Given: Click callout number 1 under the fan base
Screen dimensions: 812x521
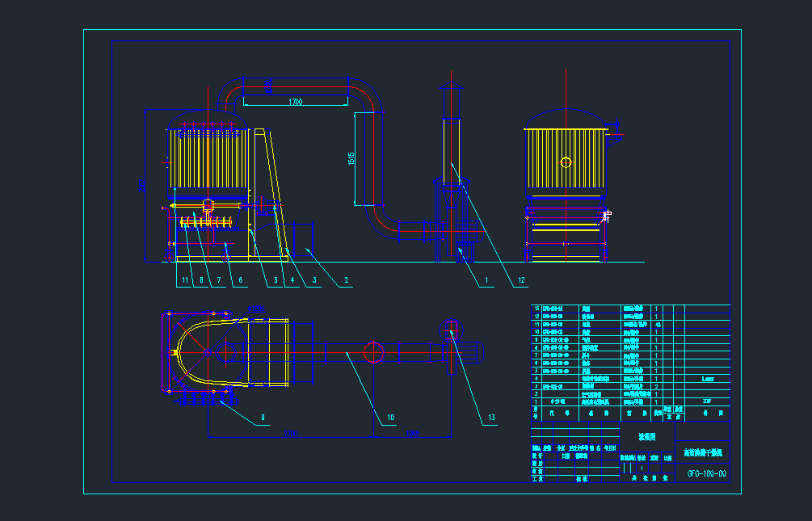Looking at the screenshot, I should point(487,280).
